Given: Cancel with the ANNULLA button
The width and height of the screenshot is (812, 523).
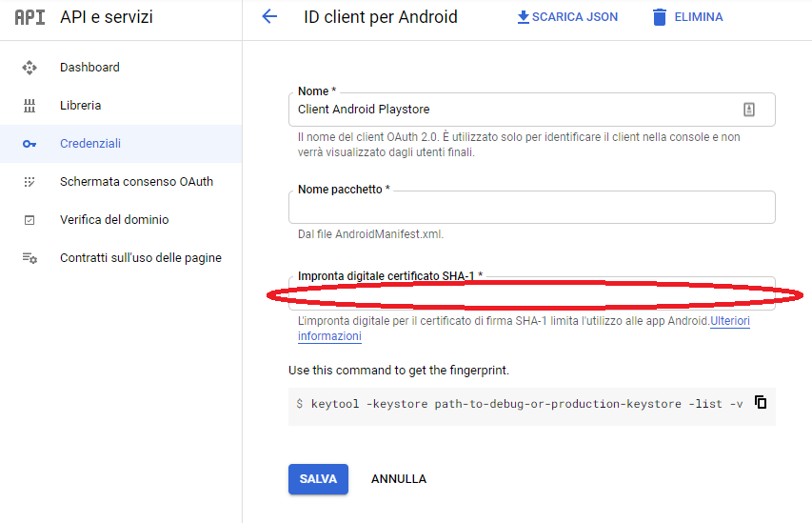Looking at the screenshot, I should tap(399, 479).
